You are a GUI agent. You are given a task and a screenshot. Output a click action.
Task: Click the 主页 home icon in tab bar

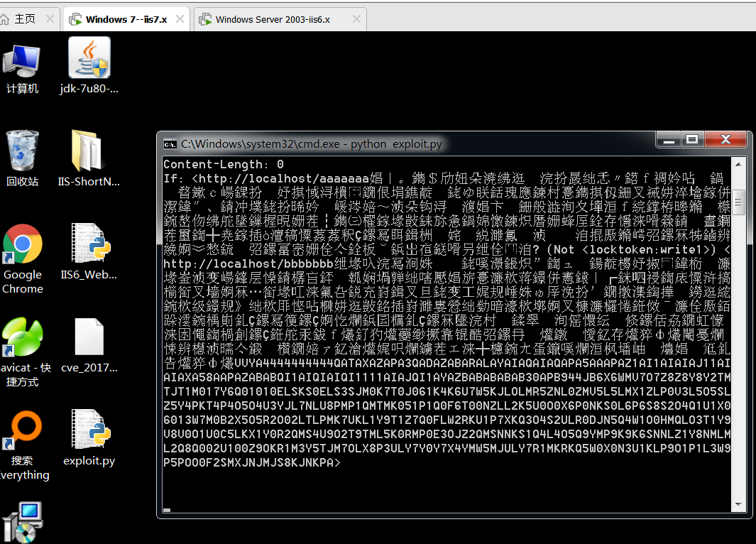[5, 19]
